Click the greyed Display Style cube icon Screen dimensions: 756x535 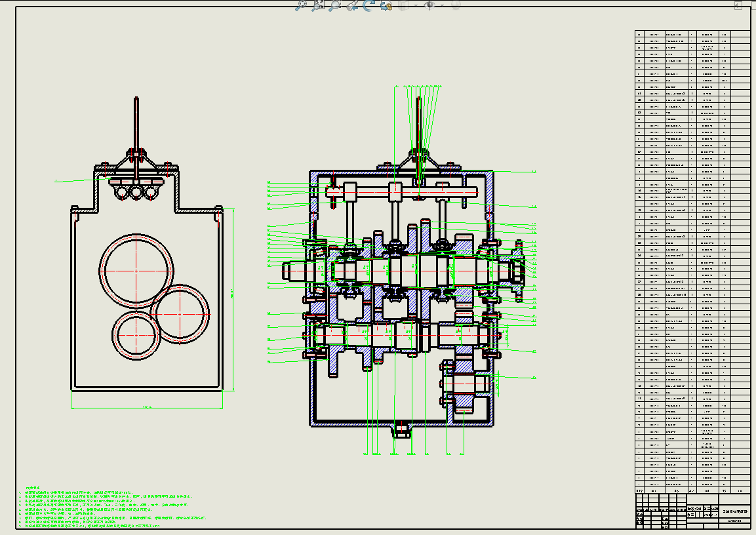point(405,5)
